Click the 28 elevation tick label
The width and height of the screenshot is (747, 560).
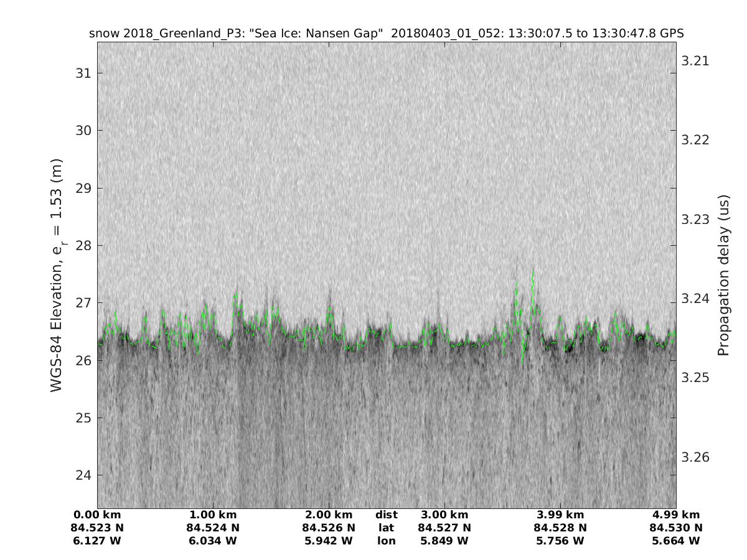point(83,246)
